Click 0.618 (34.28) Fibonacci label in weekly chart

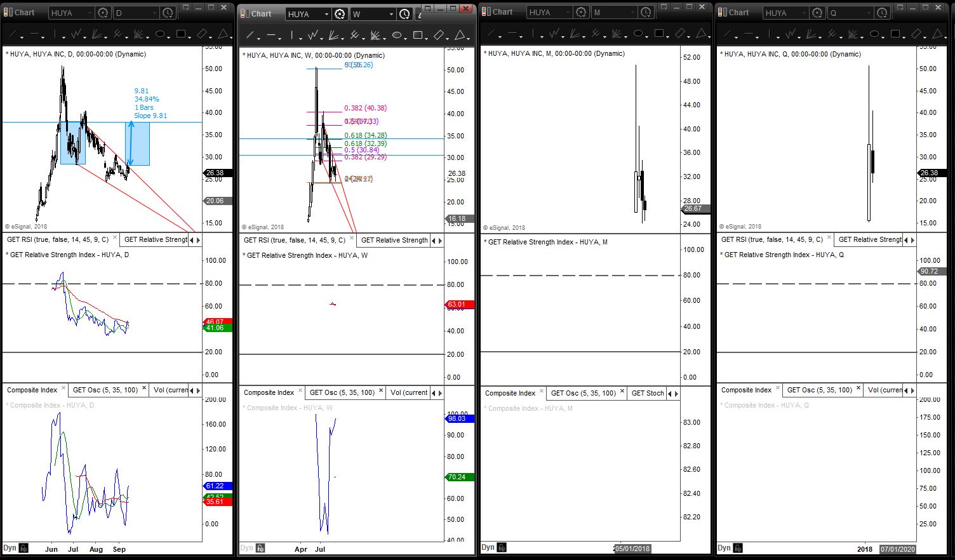(x=365, y=135)
